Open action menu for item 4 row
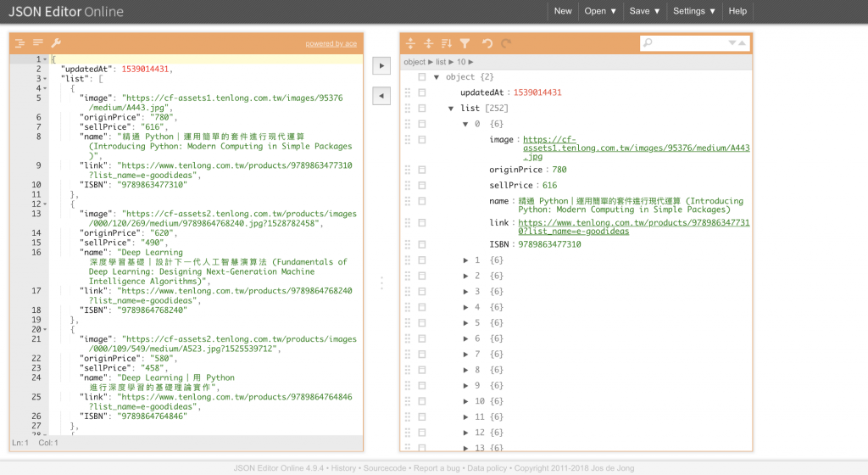 (x=422, y=307)
